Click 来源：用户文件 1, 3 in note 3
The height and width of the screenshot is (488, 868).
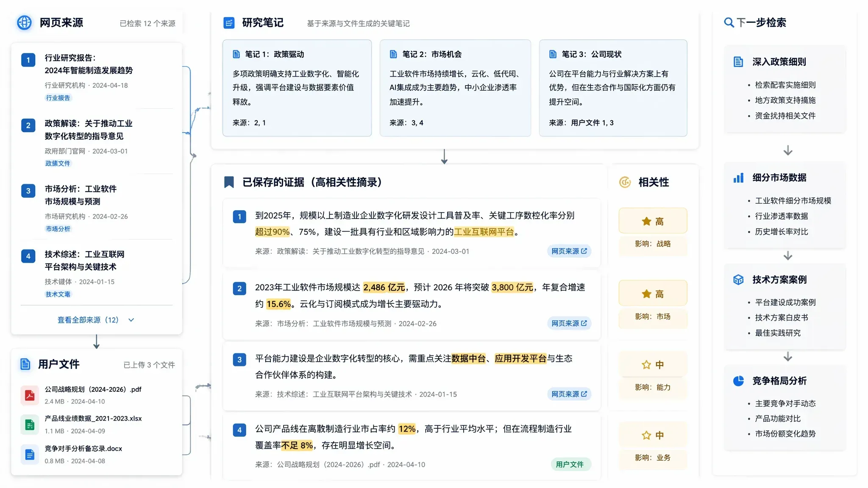[581, 123]
